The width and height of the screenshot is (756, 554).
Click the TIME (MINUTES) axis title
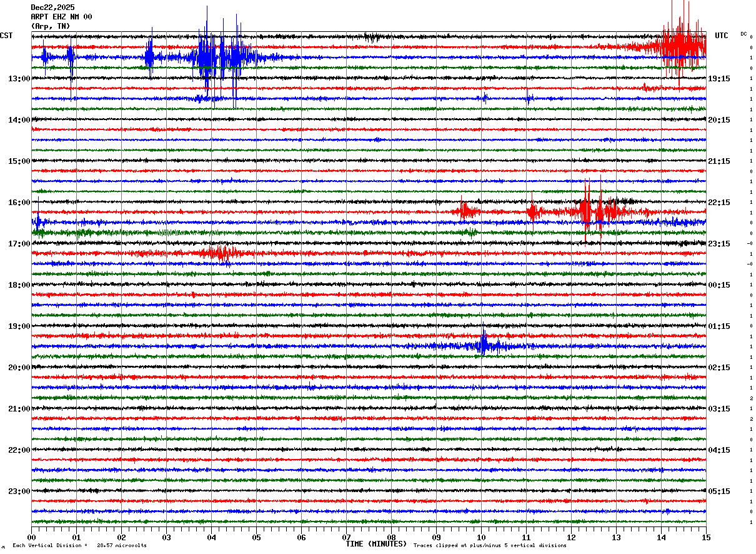pyautogui.click(x=376, y=544)
